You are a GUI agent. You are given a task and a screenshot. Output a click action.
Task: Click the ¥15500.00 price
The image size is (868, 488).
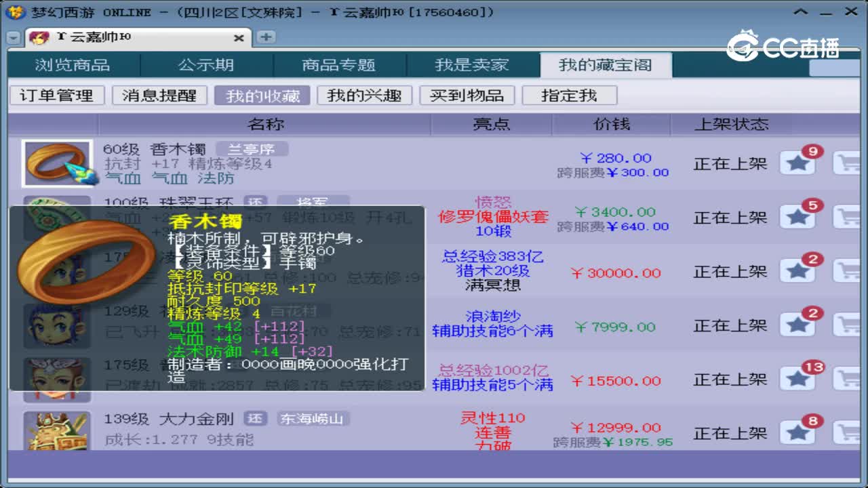[615, 381]
